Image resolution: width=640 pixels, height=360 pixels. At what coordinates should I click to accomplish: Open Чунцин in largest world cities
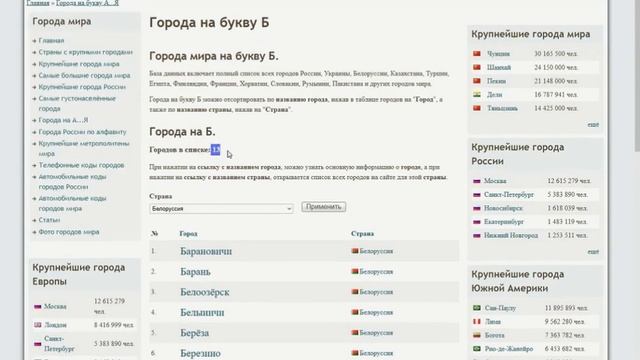(498, 54)
